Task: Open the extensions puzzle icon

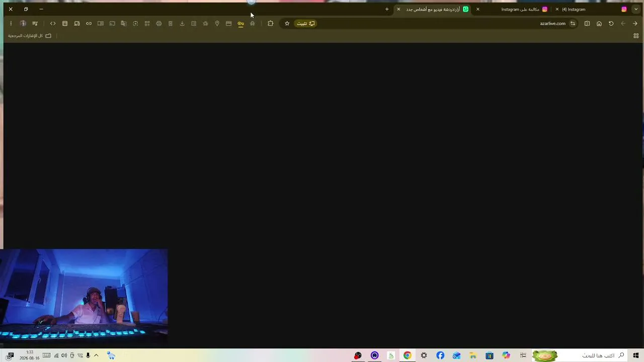Action: 271,24
